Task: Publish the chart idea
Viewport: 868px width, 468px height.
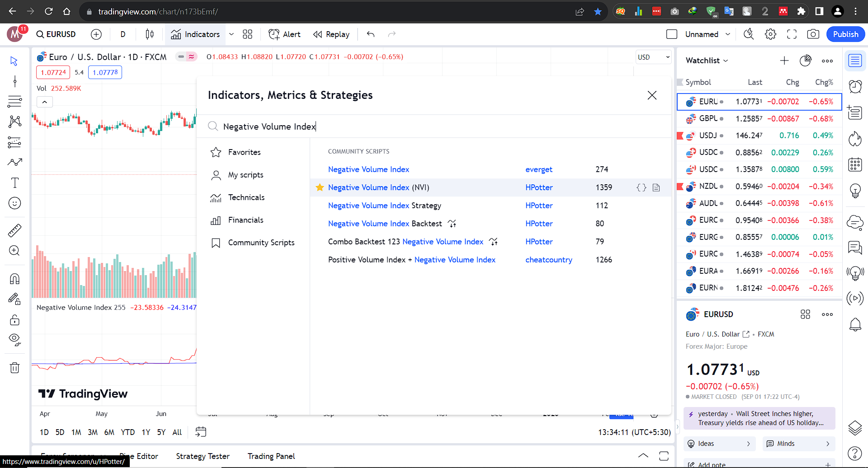Action: coord(845,34)
